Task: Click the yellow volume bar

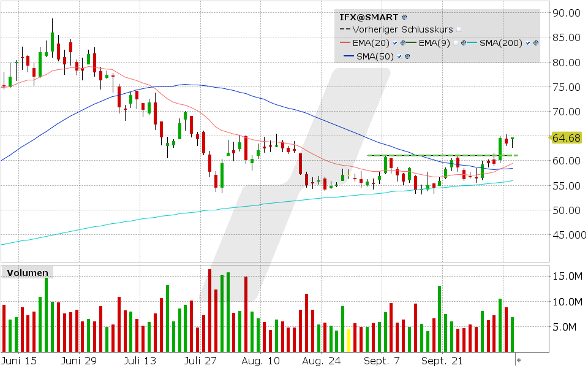Action: pyautogui.click(x=349, y=340)
